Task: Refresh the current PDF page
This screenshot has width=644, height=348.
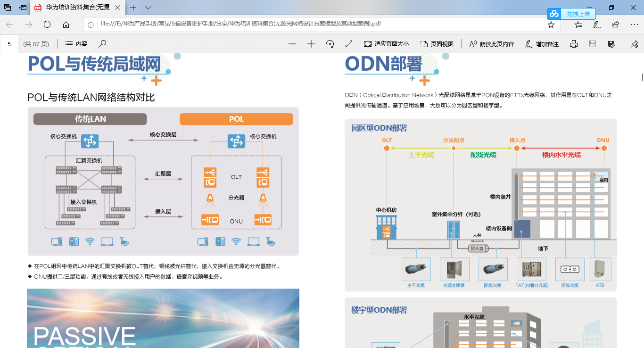Action: pyautogui.click(x=47, y=25)
